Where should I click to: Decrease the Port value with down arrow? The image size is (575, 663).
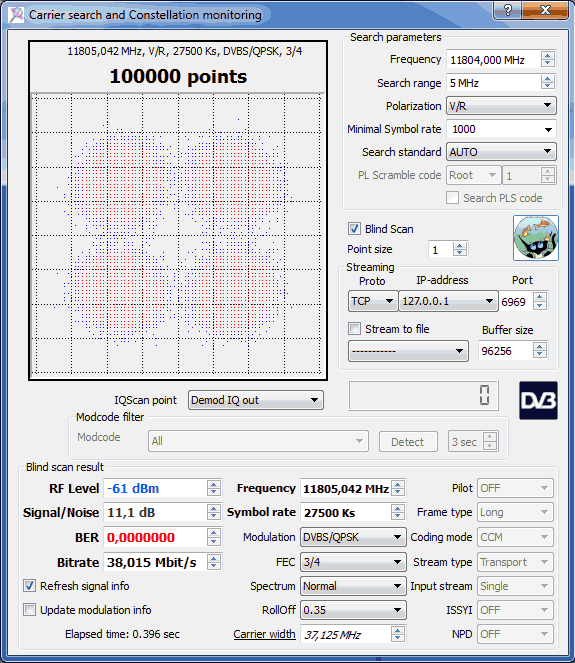pos(539,305)
